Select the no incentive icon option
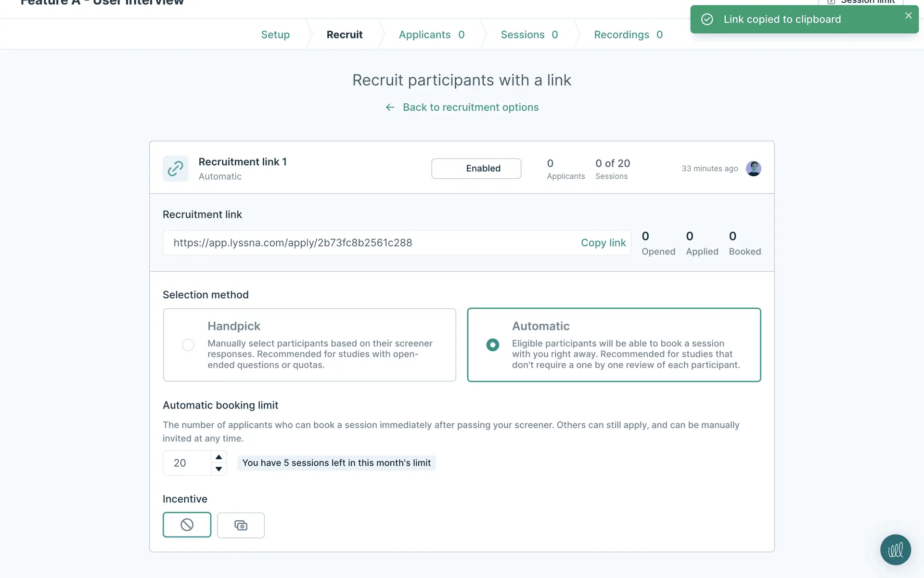 click(187, 525)
